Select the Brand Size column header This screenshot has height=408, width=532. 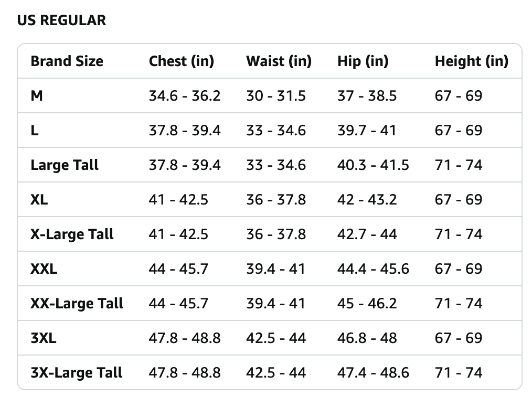(x=67, y=61)
